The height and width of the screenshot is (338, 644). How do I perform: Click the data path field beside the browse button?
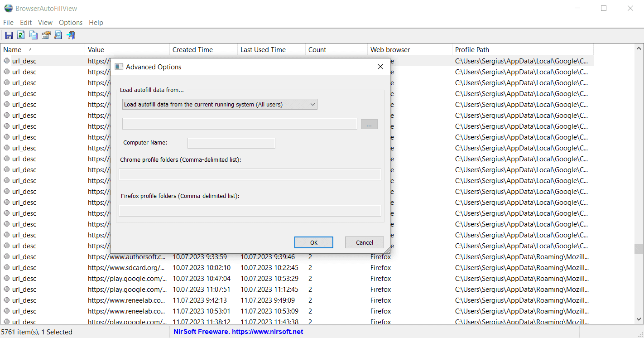pyautogui.click(x=240, y=124)
